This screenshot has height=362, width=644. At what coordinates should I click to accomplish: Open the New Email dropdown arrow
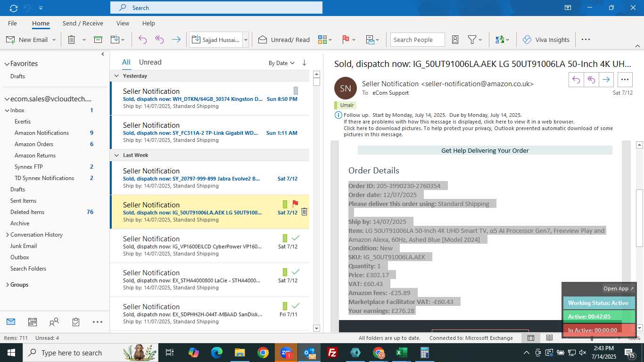pos(54,40)
